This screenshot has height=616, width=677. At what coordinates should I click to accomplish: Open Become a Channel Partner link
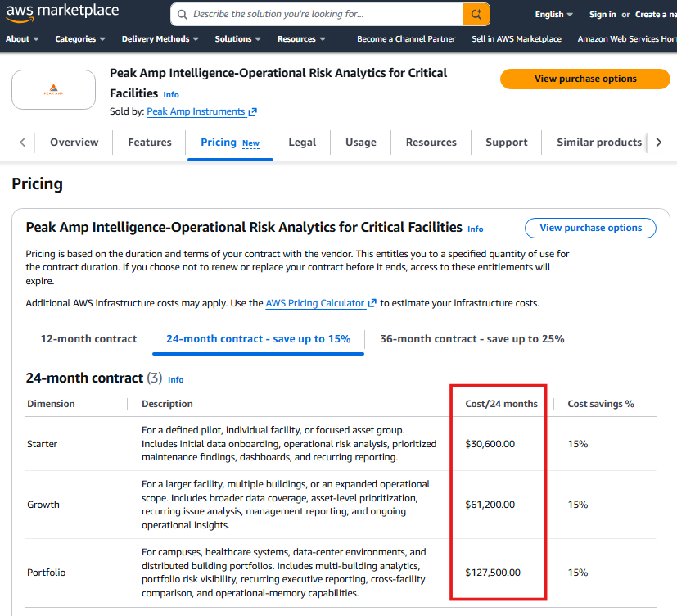[406, 38]
